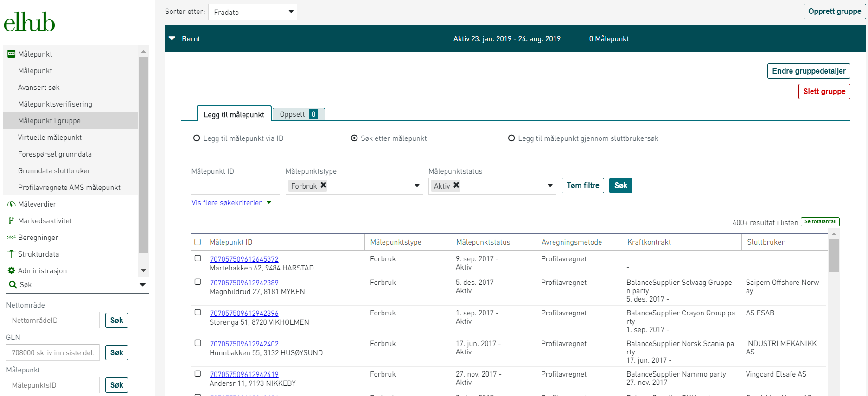This screenshot has width=868, height=396.
Task: Click the red Slett gruppe button
Action: click(x=824, y=91)
